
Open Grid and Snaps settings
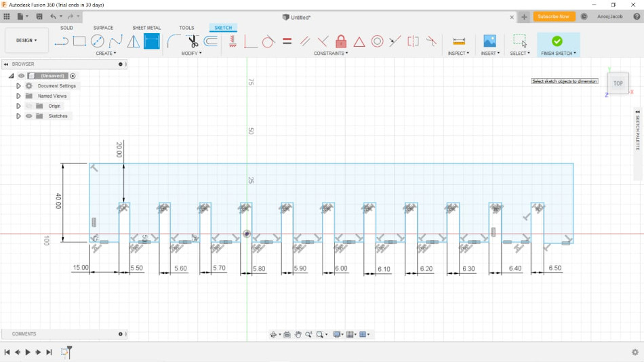pyautogui.click(x=352, y=334)
